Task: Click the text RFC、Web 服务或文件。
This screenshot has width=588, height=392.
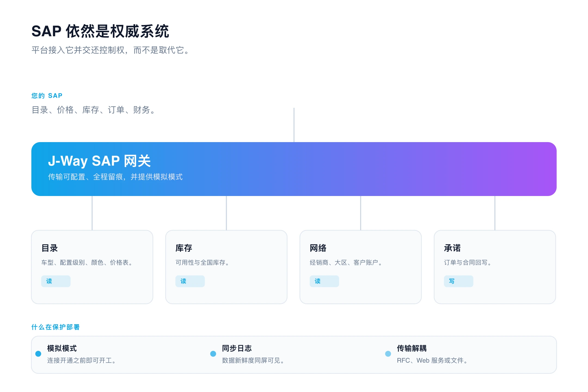Action: (x=433, y=360)
